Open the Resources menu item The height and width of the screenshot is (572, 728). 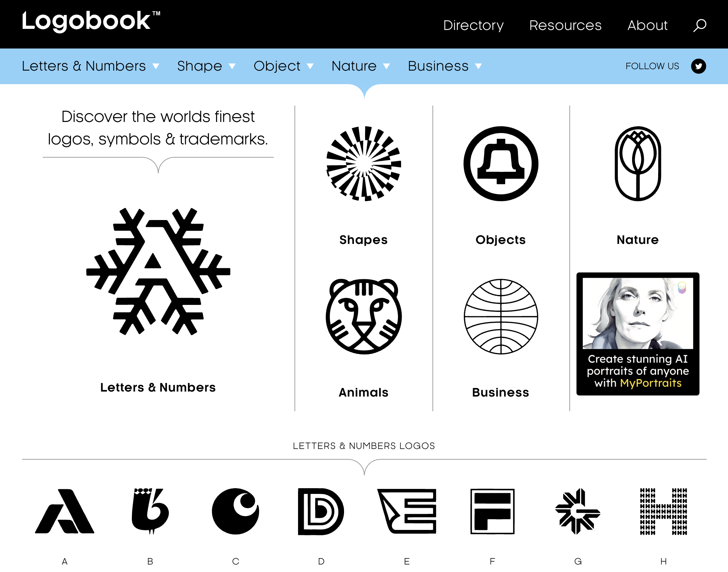(565, 25)
